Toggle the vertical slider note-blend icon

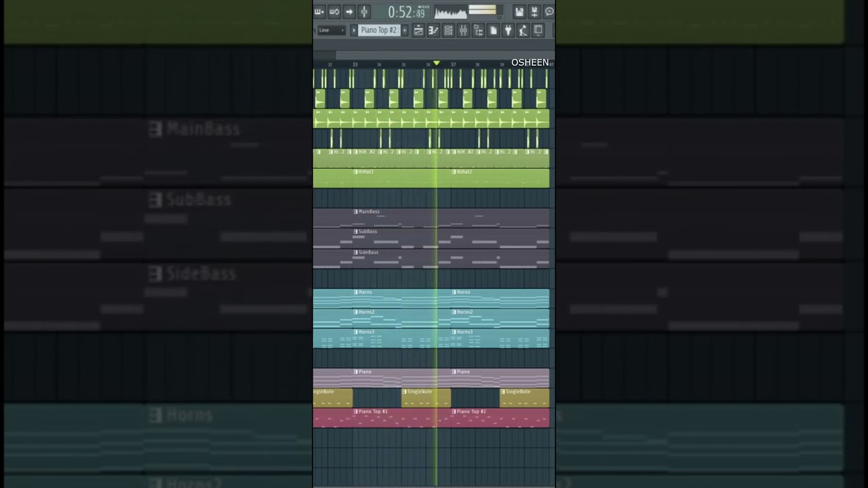pos(364,12)
